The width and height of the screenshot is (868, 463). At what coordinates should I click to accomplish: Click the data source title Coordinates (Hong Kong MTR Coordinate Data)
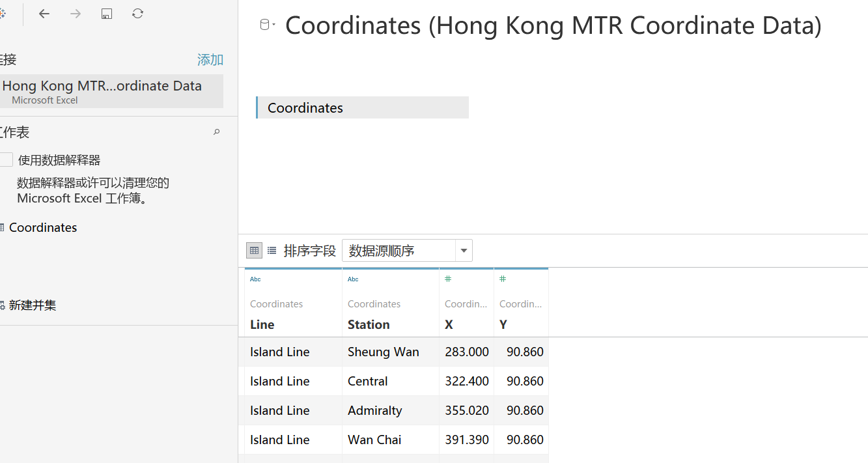[x=553, y=25]
